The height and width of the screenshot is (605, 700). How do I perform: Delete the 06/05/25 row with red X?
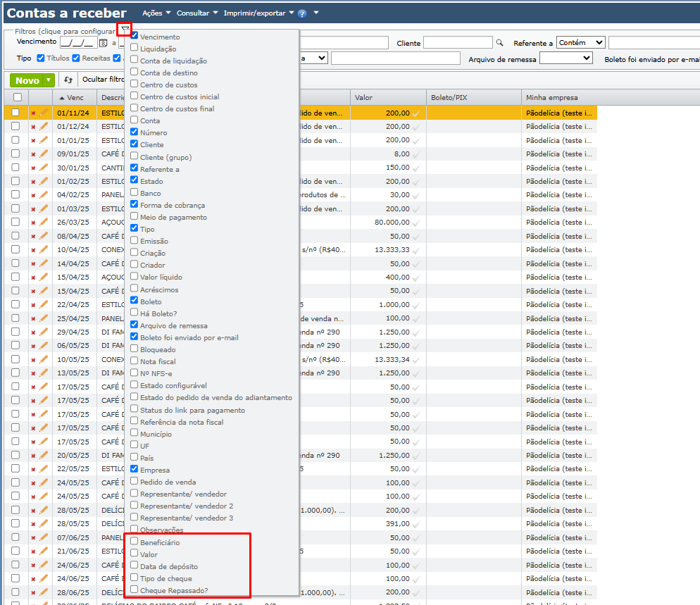tap(33, 346)
